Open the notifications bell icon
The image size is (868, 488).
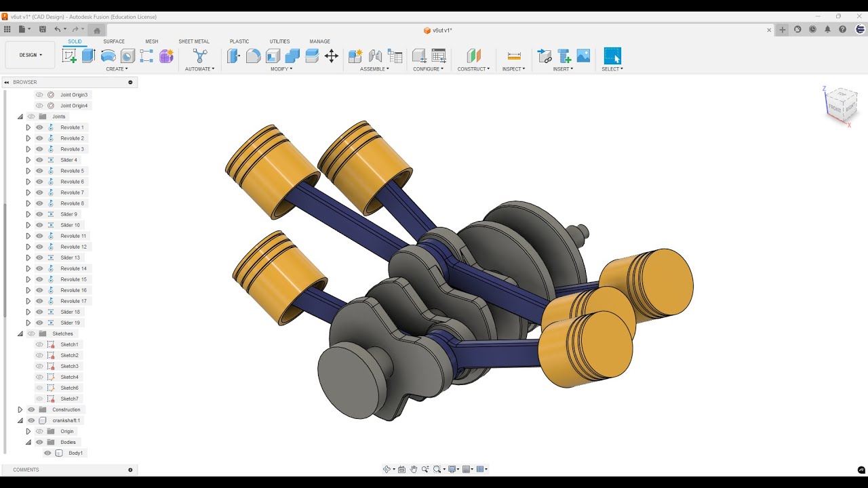(827, 29)
